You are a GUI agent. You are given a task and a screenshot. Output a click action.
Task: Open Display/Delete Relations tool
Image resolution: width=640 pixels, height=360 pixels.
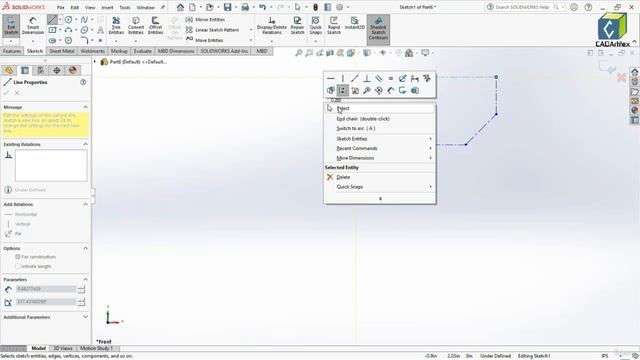coord(271,26)
